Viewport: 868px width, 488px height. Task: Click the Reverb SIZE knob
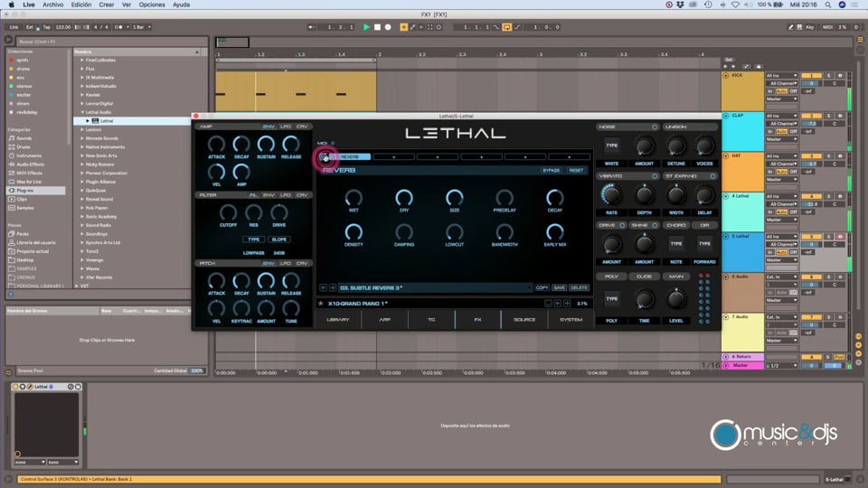pyautogui.click(x=454, y=198)
